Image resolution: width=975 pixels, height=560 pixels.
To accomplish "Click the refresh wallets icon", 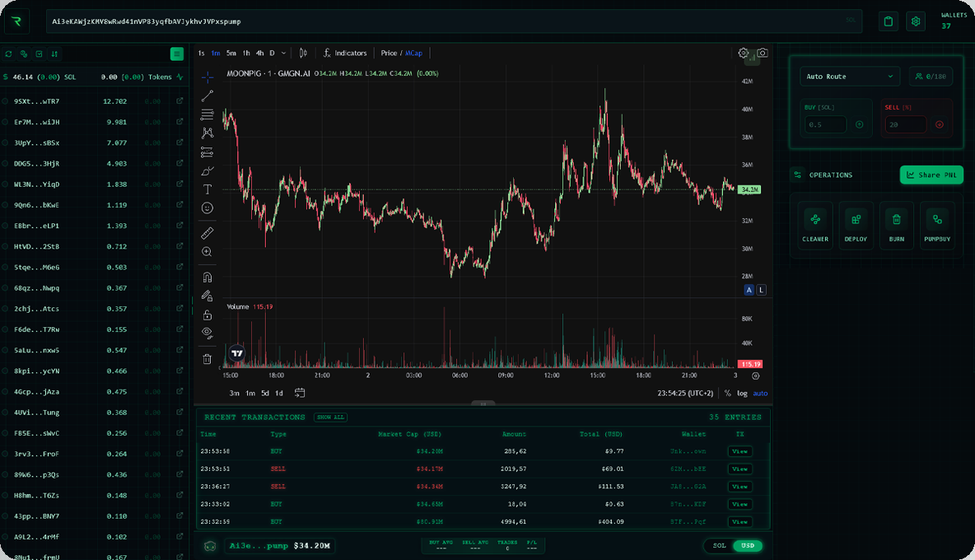I will [x=9, y=54].
